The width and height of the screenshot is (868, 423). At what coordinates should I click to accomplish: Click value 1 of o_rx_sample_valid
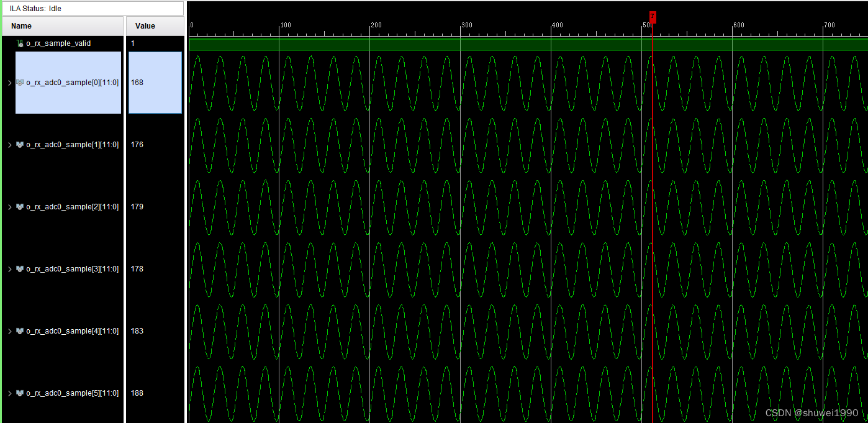(x=132, y=43)
